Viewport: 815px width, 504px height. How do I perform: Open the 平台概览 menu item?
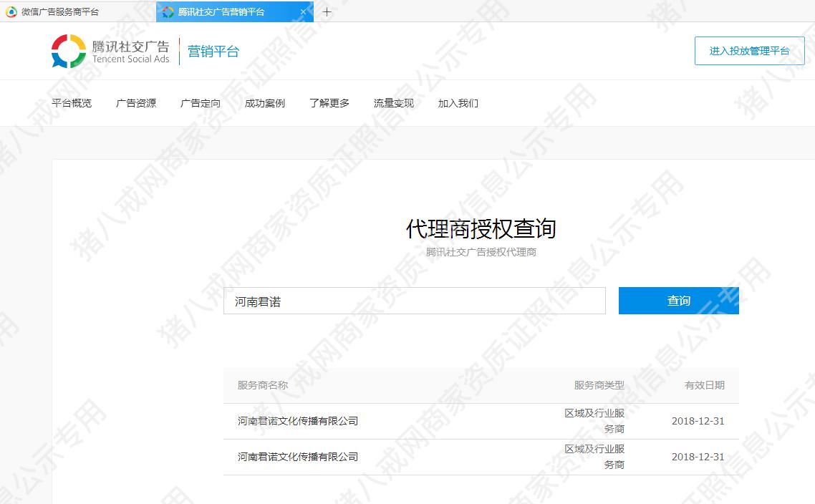coord(72,103)
